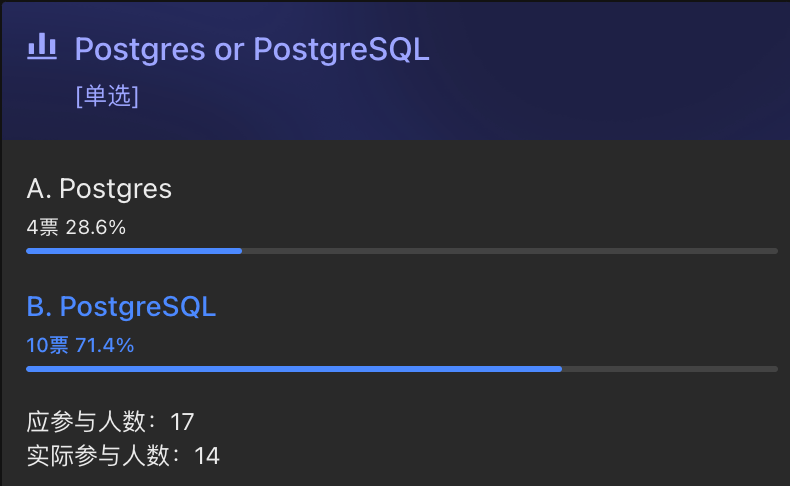Image resolution: width=790 pixels, height=486 pixels.
Task: Click the "4票" vote count
Action: 43,228
